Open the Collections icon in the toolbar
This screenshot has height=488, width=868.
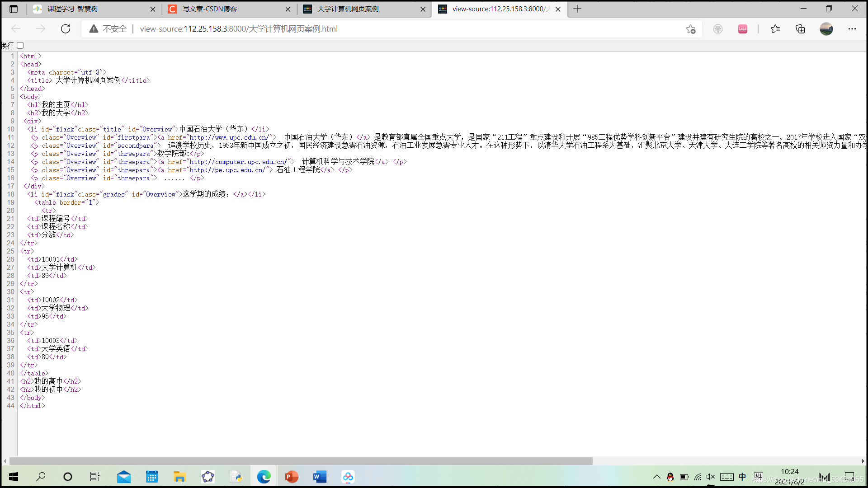coord(800,29)
